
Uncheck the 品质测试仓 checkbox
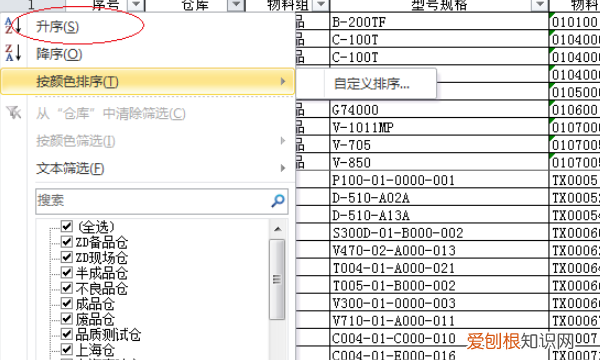(x=67, y=334)
